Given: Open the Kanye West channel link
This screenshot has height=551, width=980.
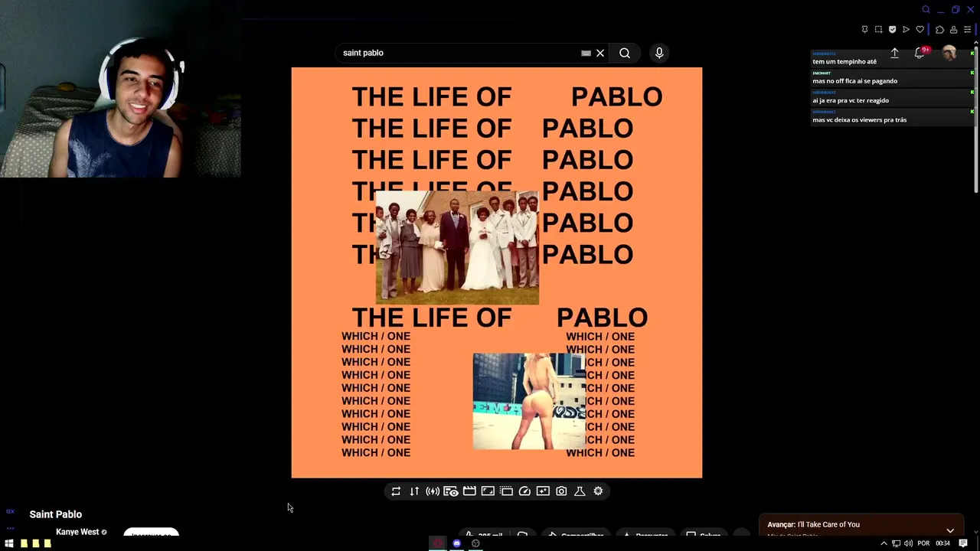Looking at the screenshot, I should 77,532.
